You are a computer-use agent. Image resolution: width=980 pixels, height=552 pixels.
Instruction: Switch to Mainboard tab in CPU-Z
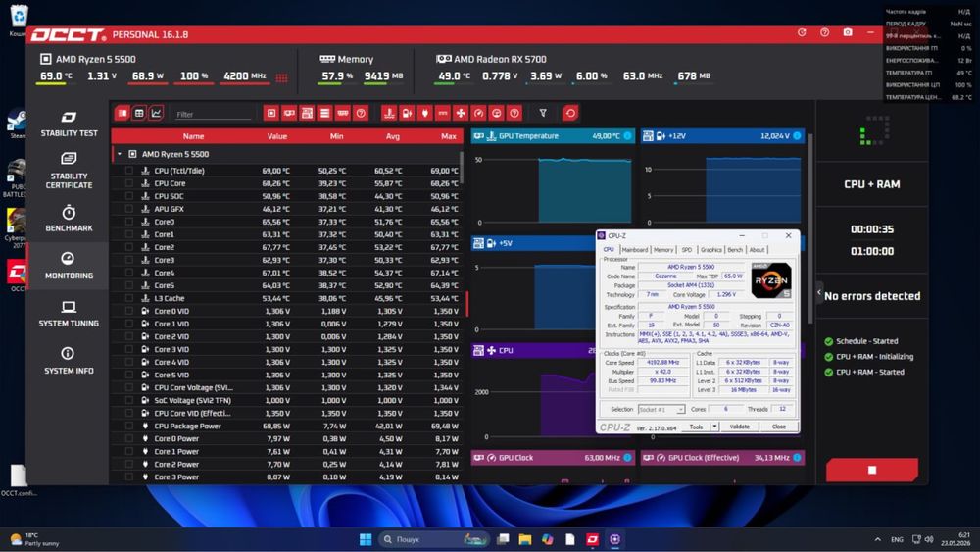point(635,249)
